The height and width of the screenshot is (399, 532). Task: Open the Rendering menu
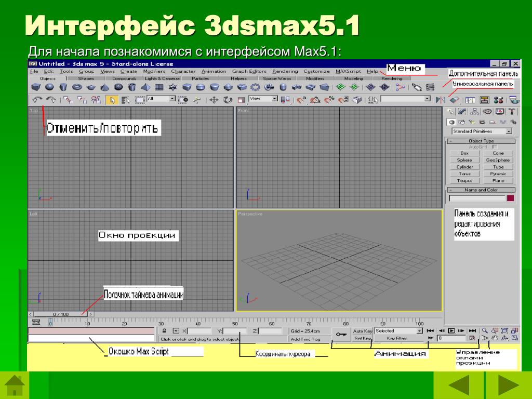[x=285, y=71]
